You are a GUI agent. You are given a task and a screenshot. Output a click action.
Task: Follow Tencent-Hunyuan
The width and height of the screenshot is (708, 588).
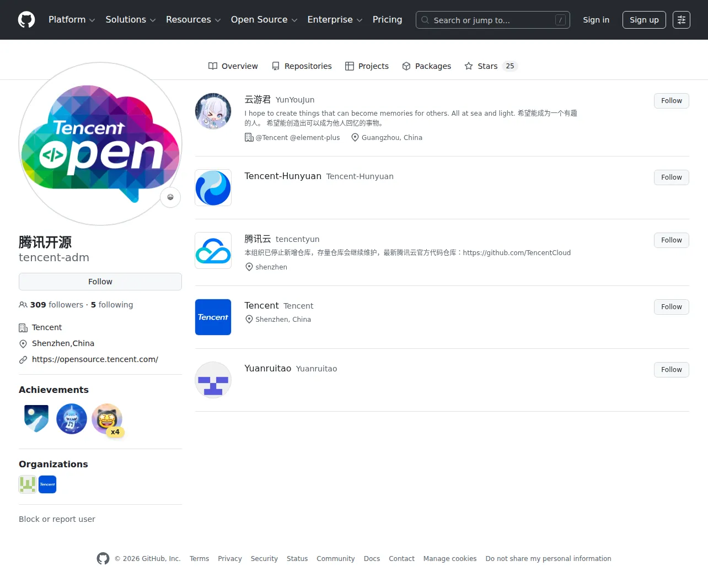point(672,177)
